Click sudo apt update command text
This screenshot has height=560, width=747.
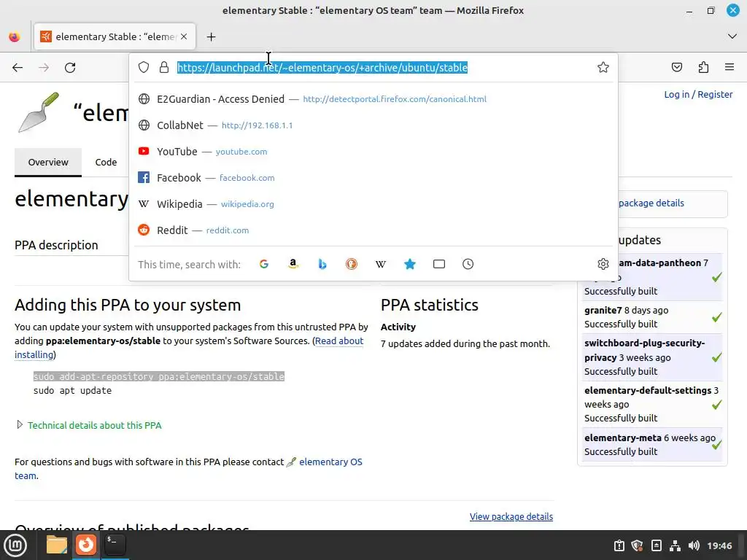(72, 391)
